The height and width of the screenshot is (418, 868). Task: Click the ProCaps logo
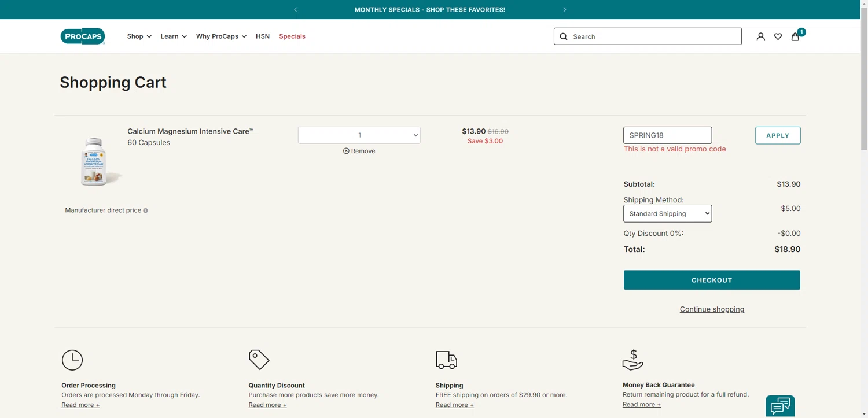click(83, 36)
